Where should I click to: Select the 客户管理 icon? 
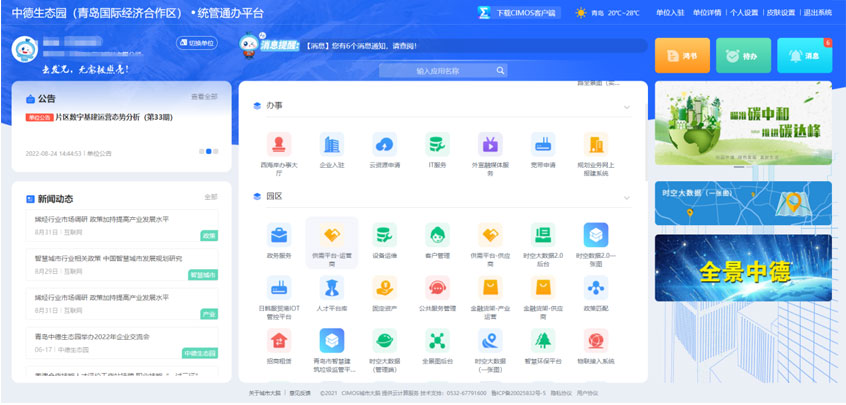pyautogui.click(x=437, y=236)
